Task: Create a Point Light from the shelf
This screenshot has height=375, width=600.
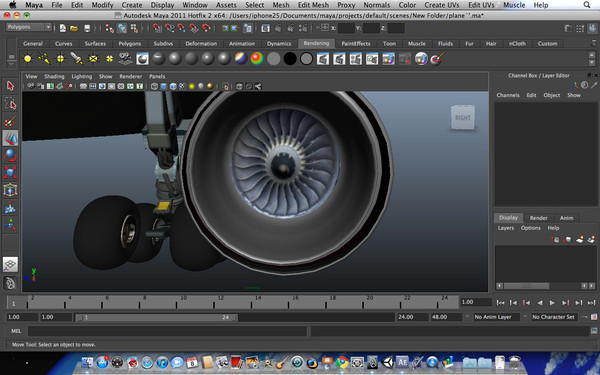Action: coord(60,59)
